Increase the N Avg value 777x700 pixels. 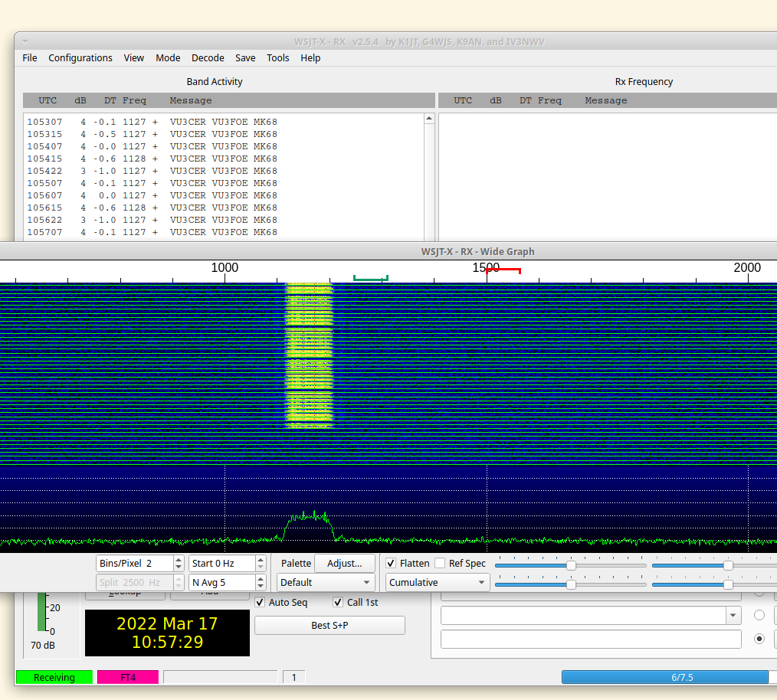[261, 579]
